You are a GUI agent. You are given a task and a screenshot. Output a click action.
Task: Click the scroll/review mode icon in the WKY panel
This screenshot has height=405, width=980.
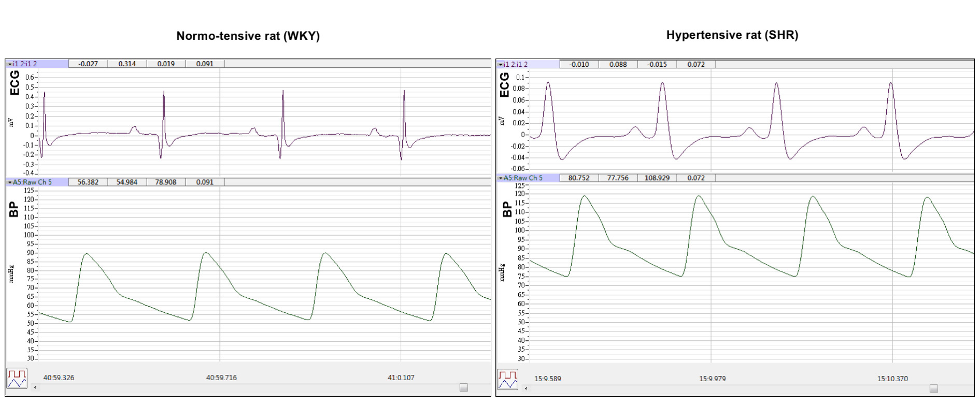click(17, 379)
